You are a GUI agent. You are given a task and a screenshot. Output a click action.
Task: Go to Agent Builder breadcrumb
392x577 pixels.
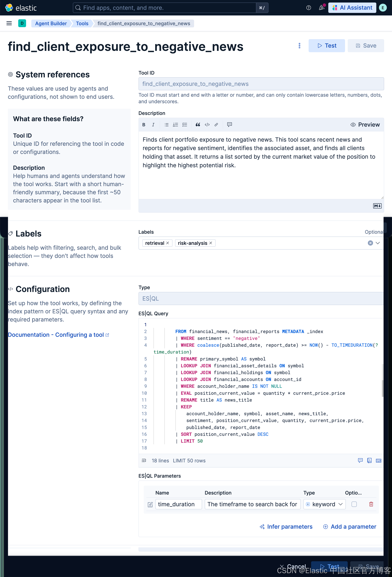(51, 23)
